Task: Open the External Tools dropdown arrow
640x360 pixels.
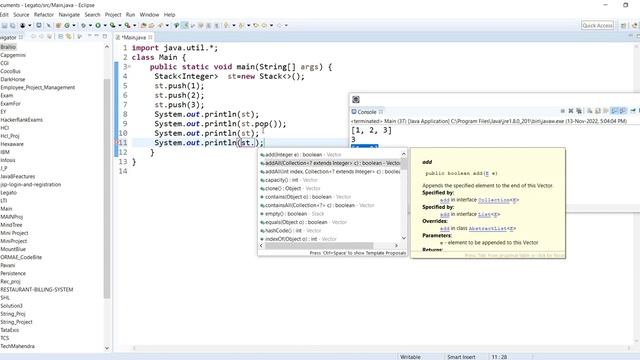Action: pos(134,25)
